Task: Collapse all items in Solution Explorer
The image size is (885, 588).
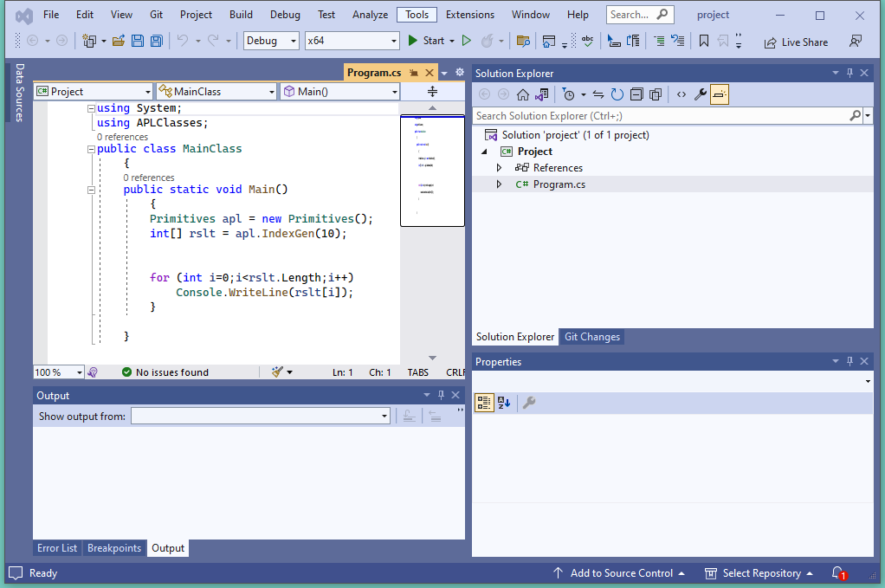Action: click(x=636, y=94)
